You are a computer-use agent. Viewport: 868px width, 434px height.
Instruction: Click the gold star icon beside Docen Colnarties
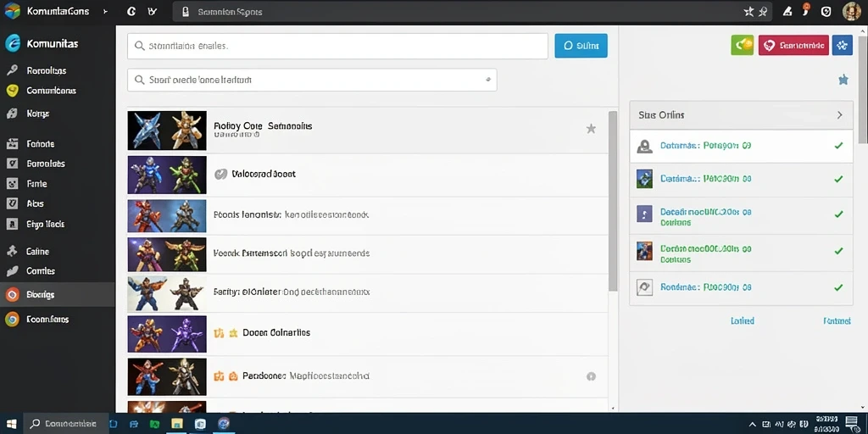pyautogui.click(x=233, y=332)
